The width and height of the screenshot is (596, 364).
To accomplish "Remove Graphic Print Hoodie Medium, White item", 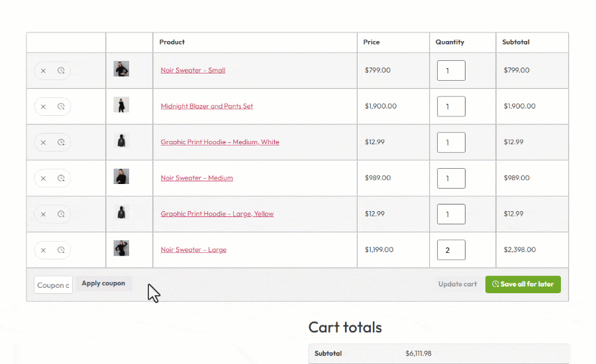I will [43, 142].
